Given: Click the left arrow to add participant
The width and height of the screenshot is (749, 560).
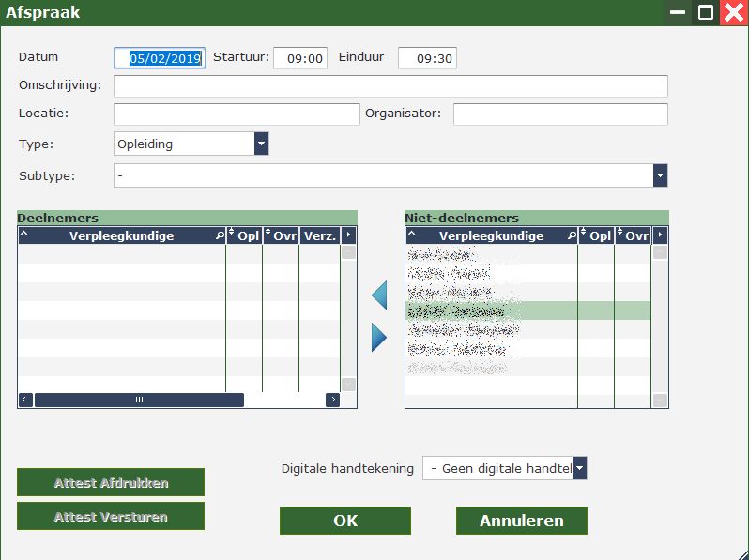Looking at the screenshot, I should pyautogui.click(x=379, y=296).
